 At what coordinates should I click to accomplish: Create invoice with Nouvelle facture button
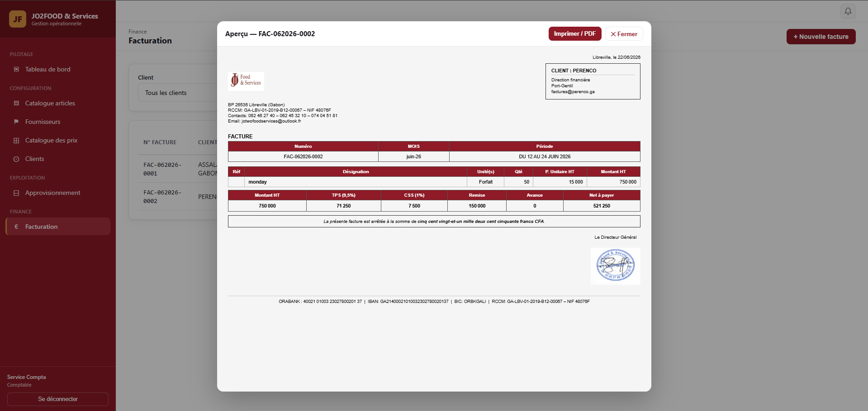[821, 37]
